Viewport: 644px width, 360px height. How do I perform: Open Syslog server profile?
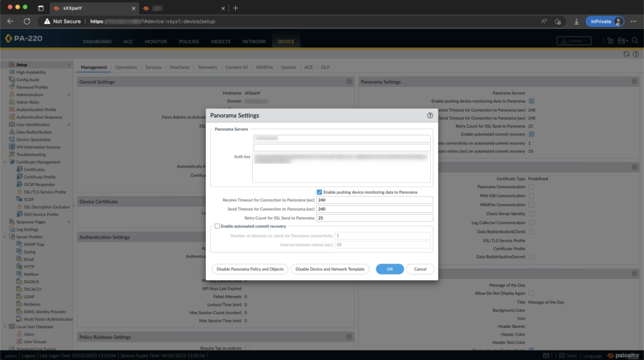(30, 252)
